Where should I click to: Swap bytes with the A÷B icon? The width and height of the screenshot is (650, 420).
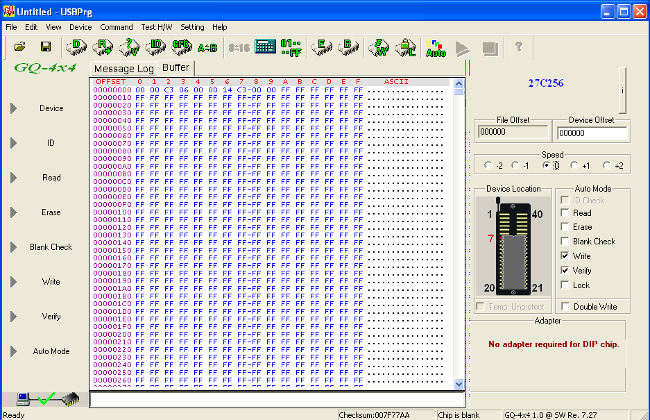207,48
